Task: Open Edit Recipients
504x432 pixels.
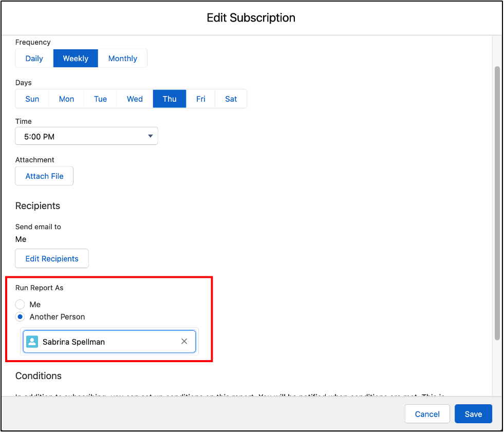Action: coord(52,259)
